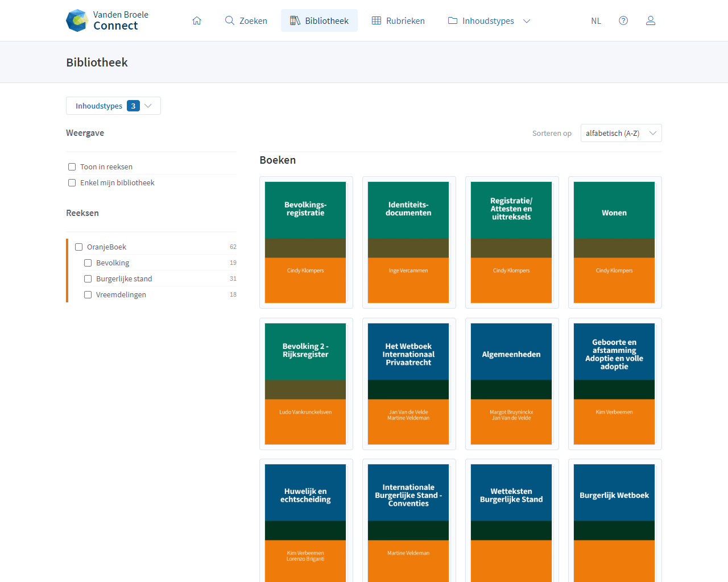The height and width of the screenshot is (582, 728).
Task: Enable Toon in reeksen checkbox
Action: (72, 167)
